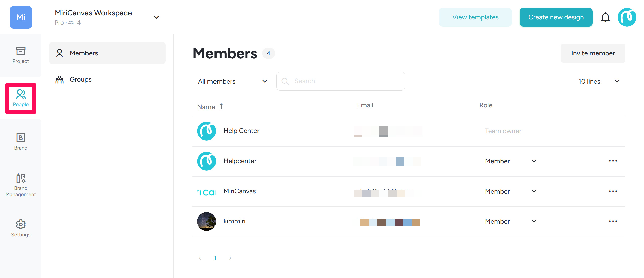Open the Brand sidebar icon
644x278 pixels.
21,142
